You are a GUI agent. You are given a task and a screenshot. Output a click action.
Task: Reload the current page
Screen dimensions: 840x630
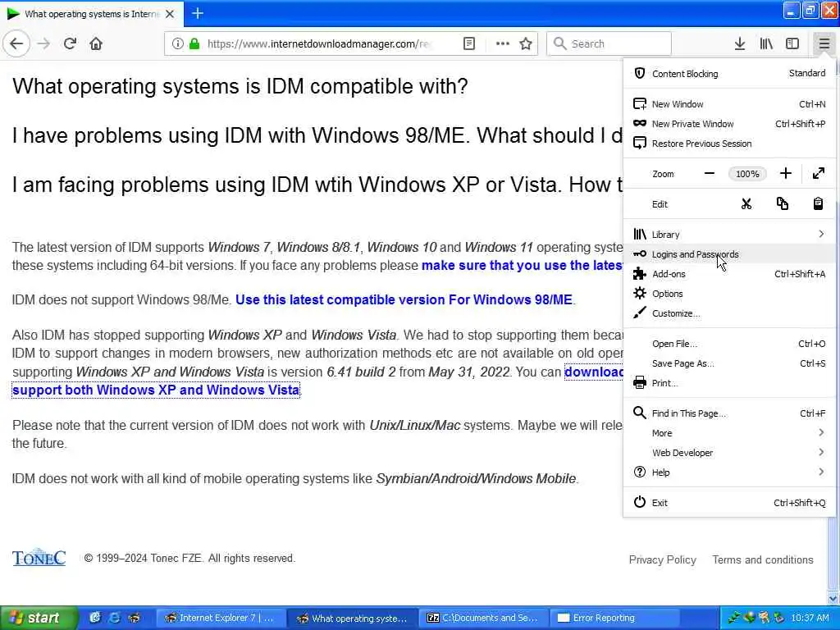[x=70, y=43]
